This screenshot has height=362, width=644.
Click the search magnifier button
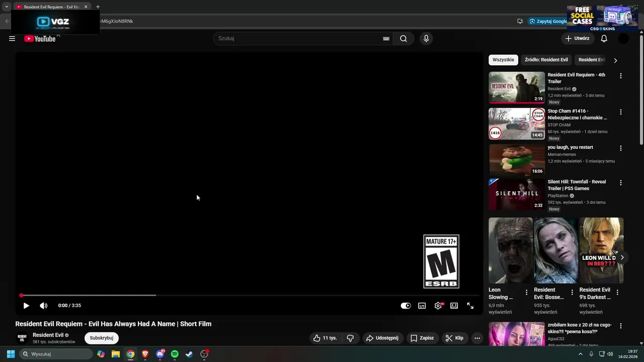(404, 39)
